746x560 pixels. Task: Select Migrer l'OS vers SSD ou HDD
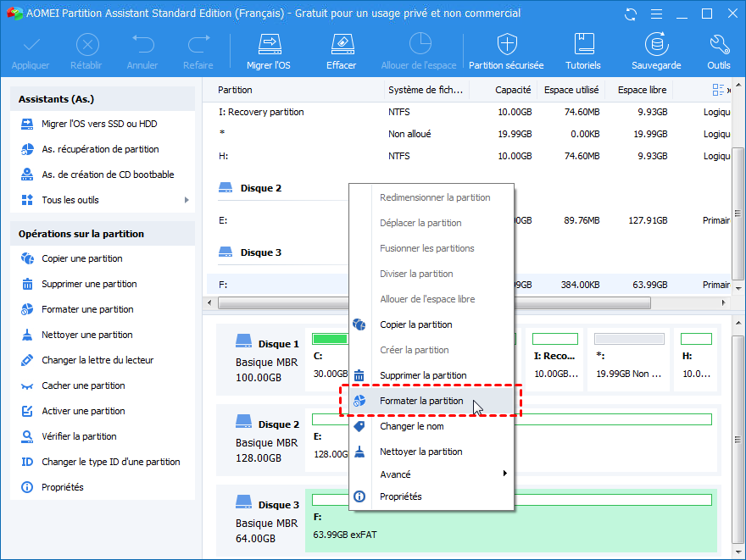pos(99,124)
